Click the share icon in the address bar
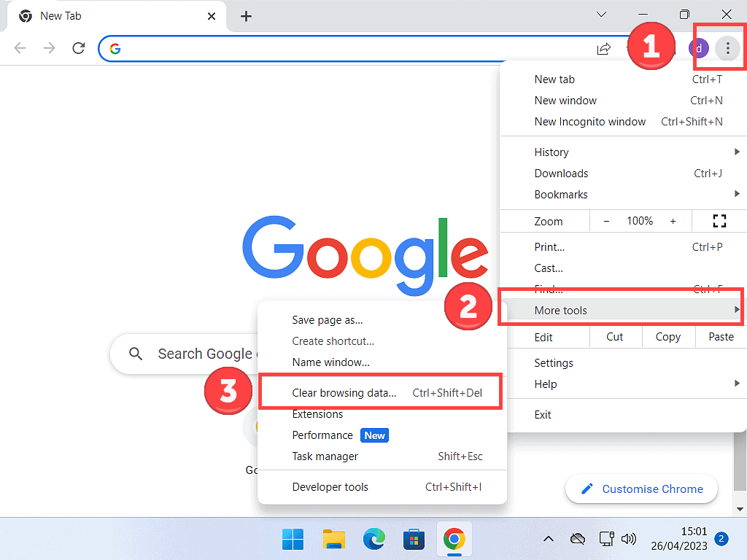This screenshot has height=560, width=747. pos(603,48)
